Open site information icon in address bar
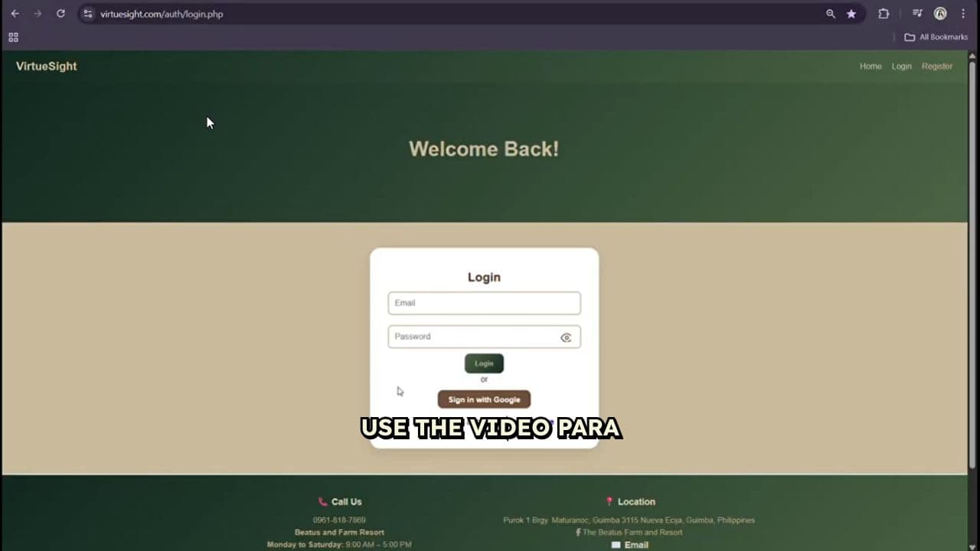This screenshot has width=980, height=551. [88, 14]
